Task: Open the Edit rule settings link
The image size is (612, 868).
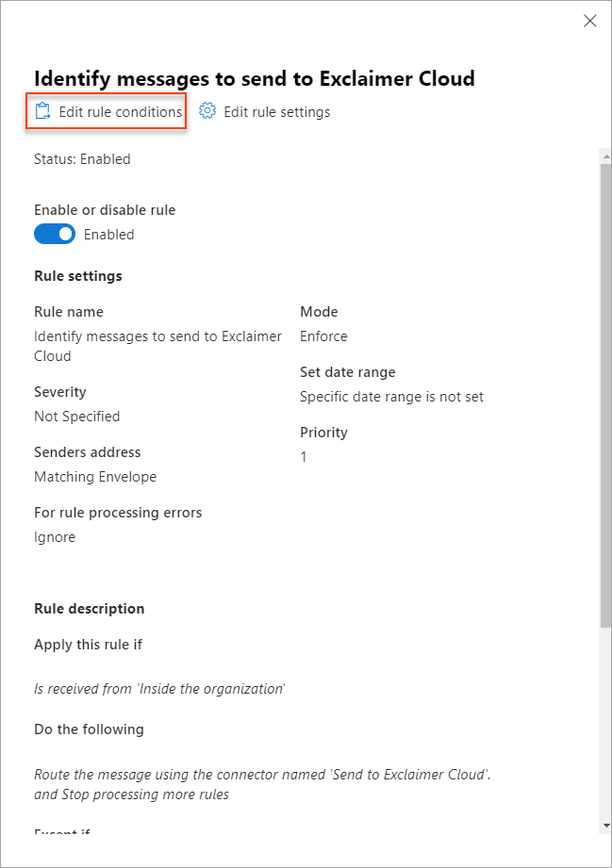Action: [276, 112]
